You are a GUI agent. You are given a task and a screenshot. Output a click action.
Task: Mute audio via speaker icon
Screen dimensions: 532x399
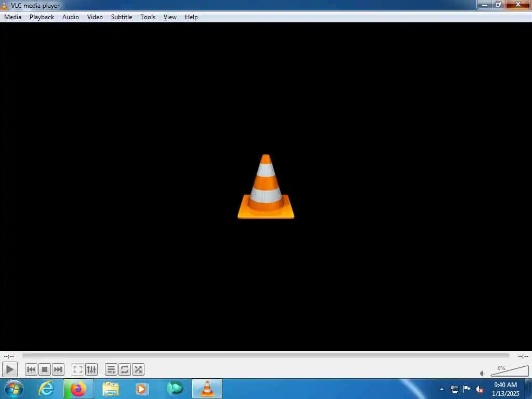point(483,373)
